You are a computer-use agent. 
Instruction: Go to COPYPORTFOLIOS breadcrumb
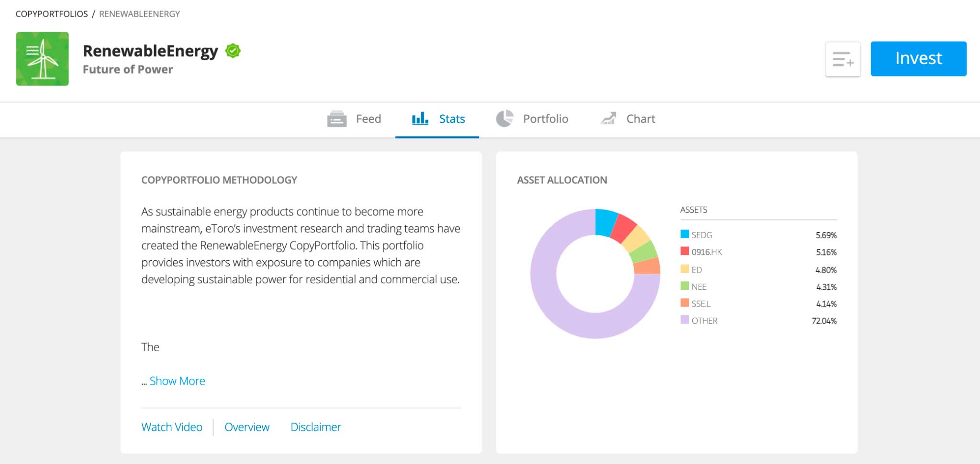pos(52,14)
